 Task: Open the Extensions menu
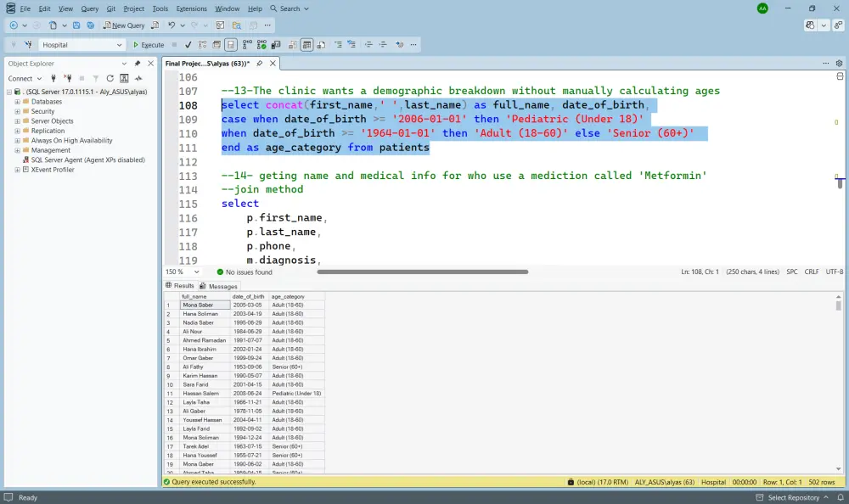pos(192,8)
